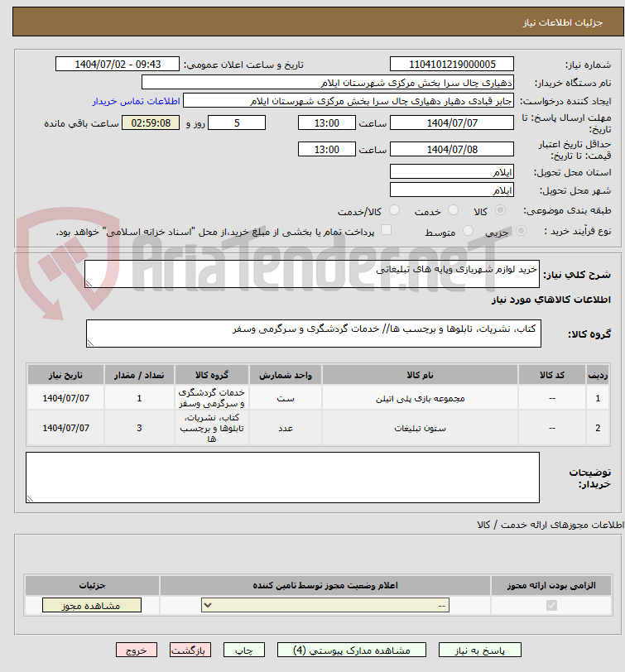Click the ستون تبلیغات cell
Image resolution: width=625 pixels, height=672 pixels.
[420, 428]
